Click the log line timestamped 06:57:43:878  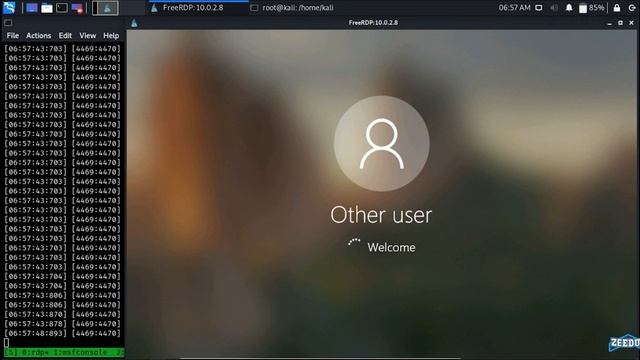62,324
